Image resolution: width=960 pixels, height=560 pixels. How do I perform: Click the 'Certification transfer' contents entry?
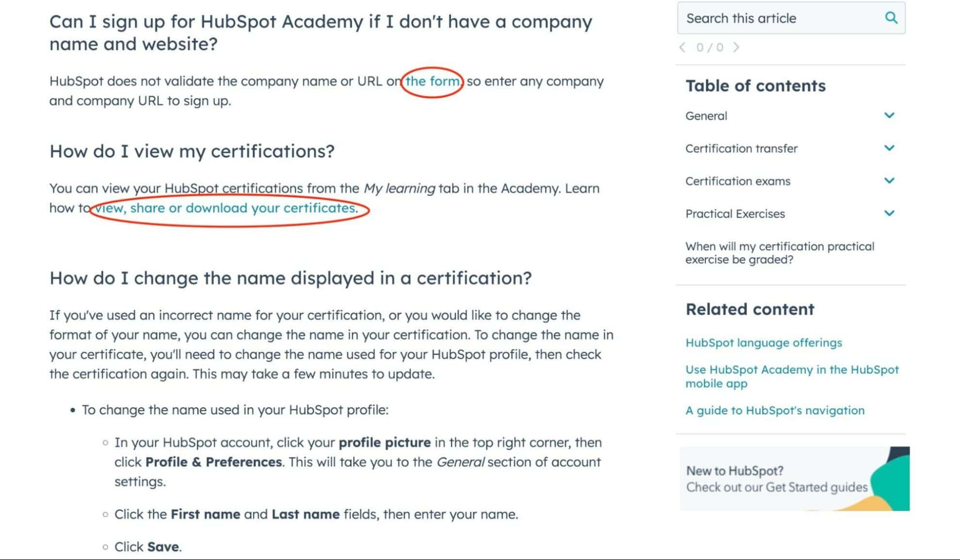(x=741, y=148)
